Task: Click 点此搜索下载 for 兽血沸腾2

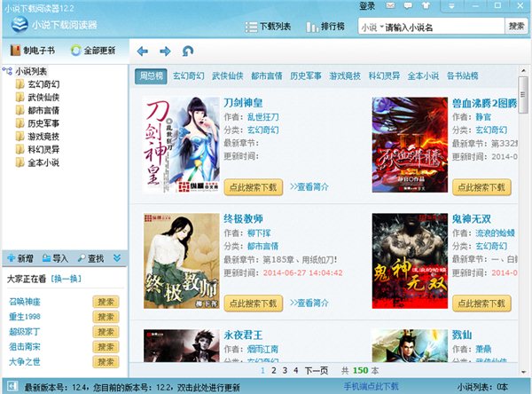Action: pos(481,187)
